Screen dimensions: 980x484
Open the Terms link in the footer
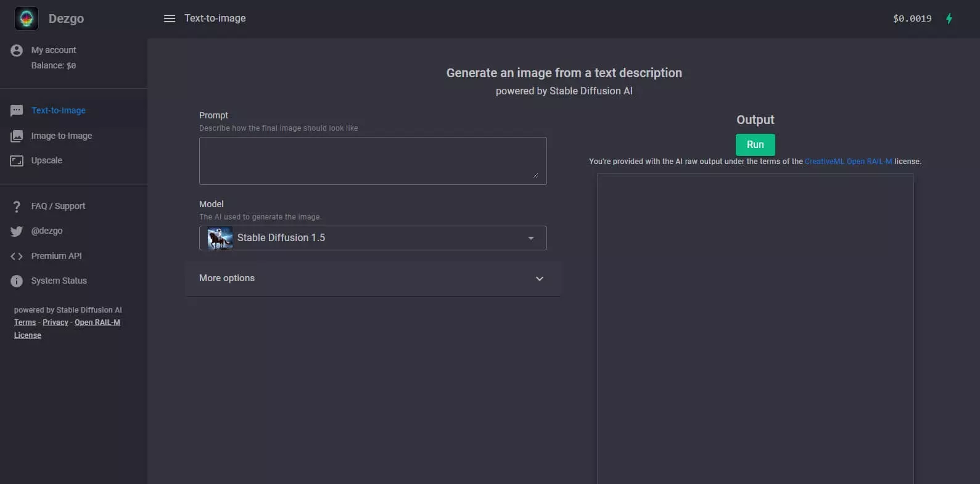tap(25, 322)
